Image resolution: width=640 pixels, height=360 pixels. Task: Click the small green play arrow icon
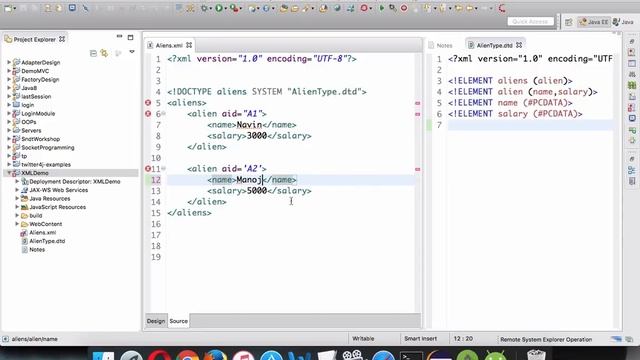click(x=382, y=8)
